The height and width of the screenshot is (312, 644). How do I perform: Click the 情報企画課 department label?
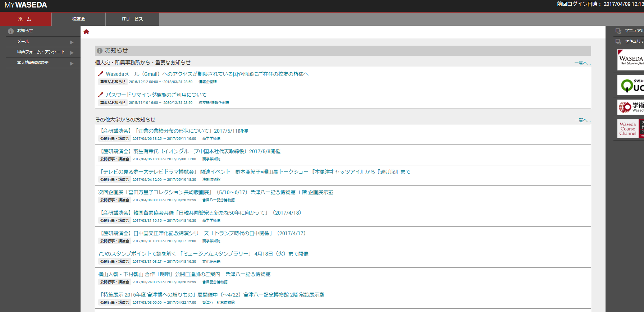click(x=208, y=82)
